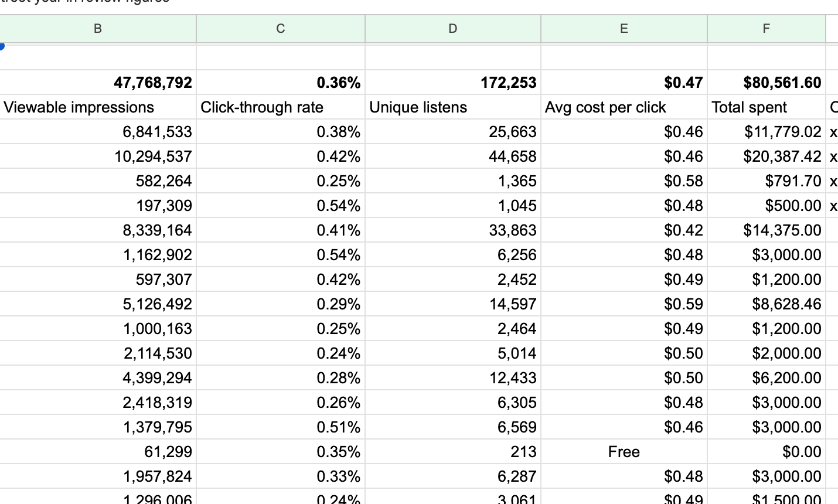
Task: Click the 0.51% click-through rate cell
Action: (x=280, y=427)
